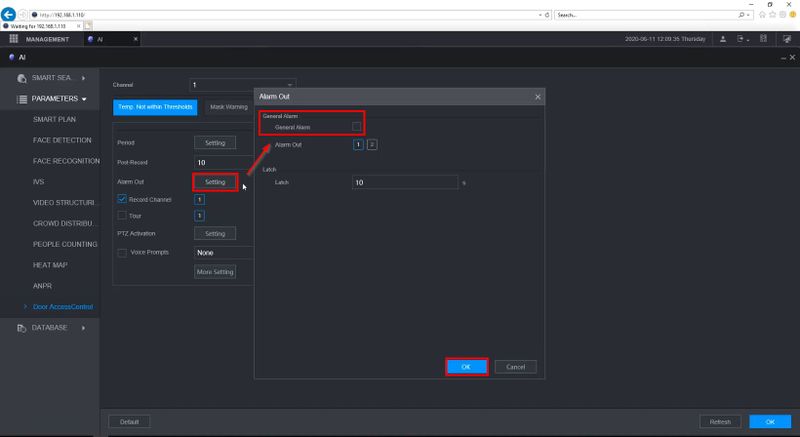This screenshot has height=437, width=800.
Task: Open FACE DETECTION in the sidebar
Action: point(62,140)
